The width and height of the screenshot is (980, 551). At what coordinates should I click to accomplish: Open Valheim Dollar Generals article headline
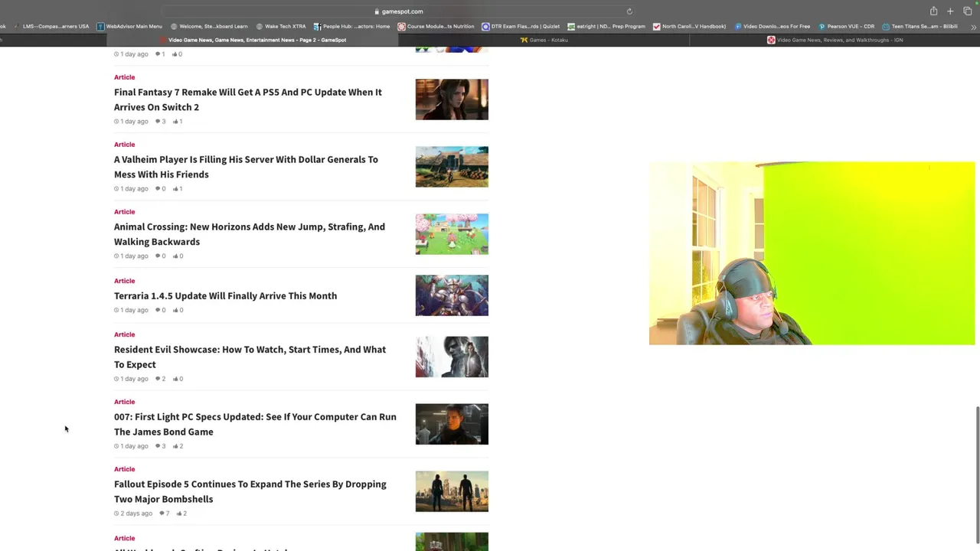point(246,167)
